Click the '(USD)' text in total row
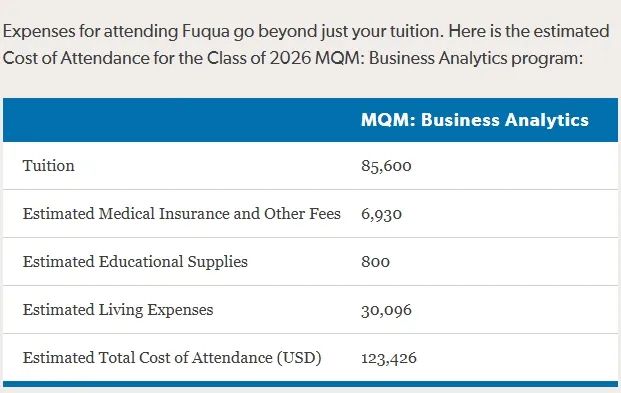Viewport: 621px width, 393px height. [x=299, y=358]
